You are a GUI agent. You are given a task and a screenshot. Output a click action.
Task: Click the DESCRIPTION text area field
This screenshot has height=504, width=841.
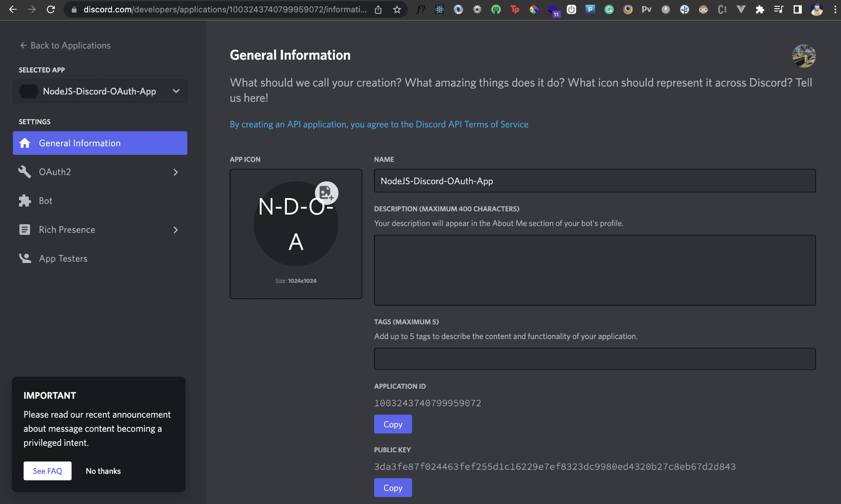[595, 269]
